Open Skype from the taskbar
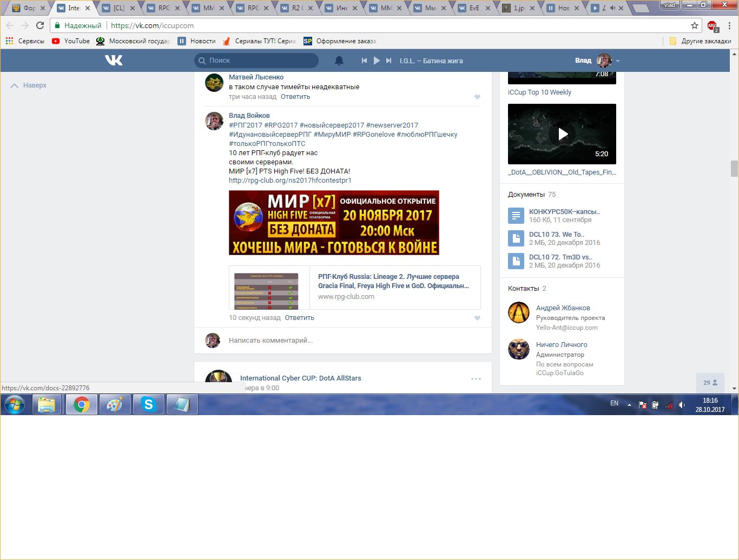The image size is (739, 560). 148,404
